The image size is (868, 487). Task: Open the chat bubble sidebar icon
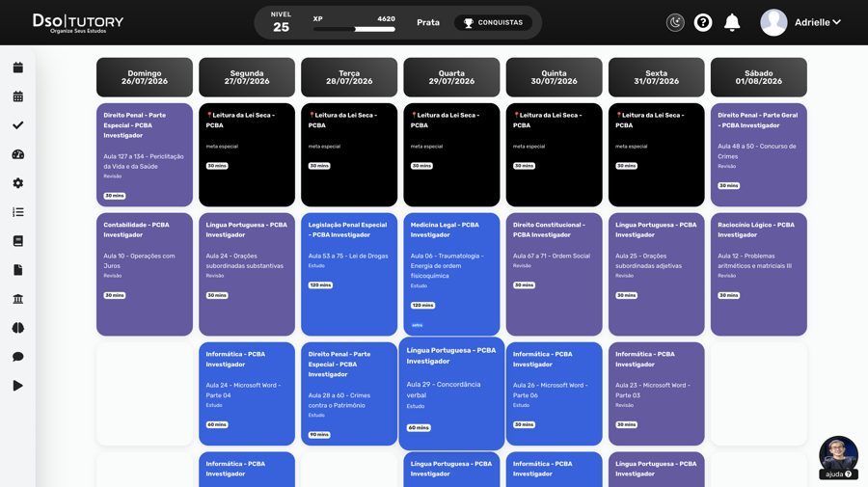coord(17,357)
